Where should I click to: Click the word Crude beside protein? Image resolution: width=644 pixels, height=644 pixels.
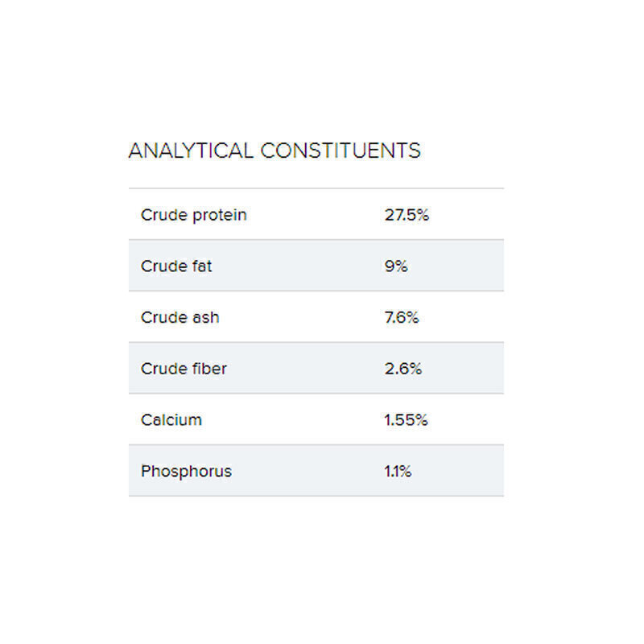(x=164, y=215)
